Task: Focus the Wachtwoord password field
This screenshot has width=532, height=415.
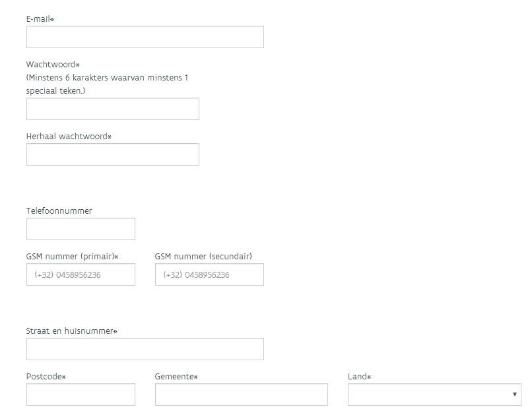Action: (x=112, y=109)
